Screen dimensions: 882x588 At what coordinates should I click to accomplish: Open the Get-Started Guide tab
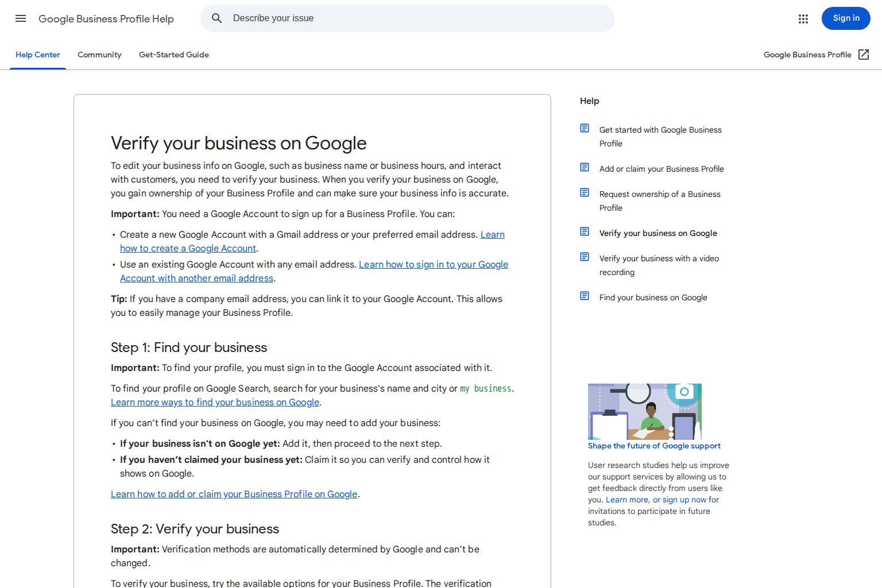click(x=174, y=55)
